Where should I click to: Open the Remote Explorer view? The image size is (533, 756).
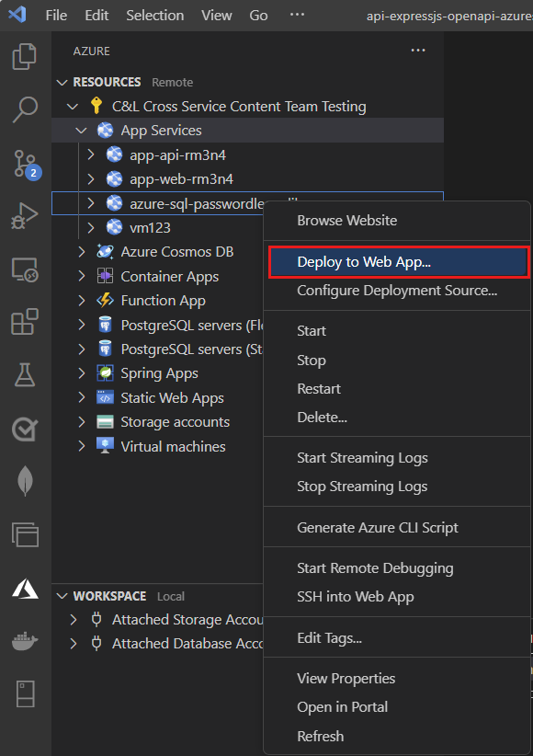(x=25, y=269)
